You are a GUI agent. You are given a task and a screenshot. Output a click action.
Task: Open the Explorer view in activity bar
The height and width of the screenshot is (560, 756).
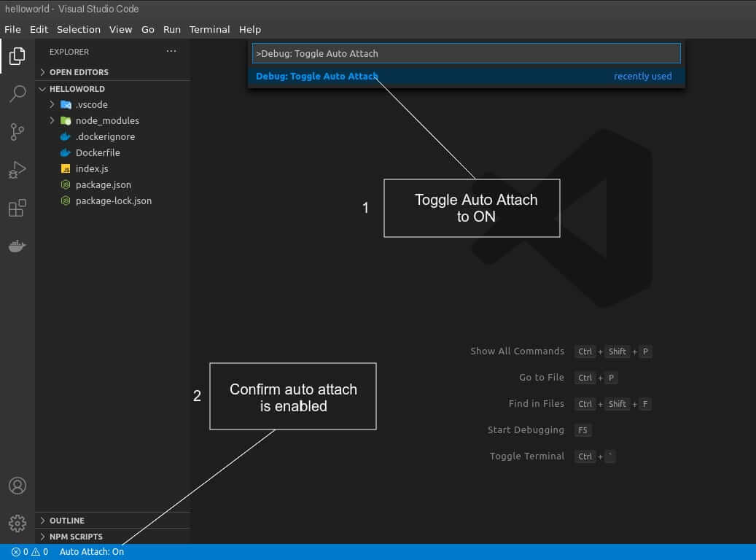point(17,56)
